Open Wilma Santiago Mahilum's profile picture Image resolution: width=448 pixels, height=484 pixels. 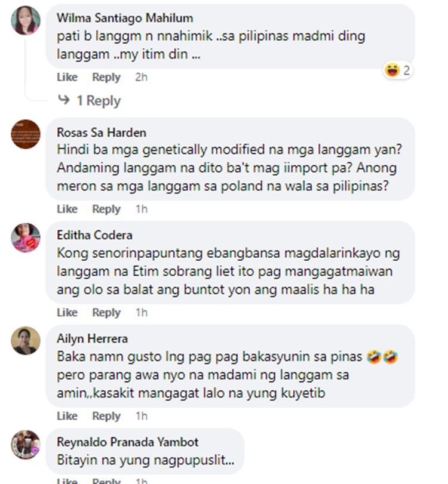[26, 20]
